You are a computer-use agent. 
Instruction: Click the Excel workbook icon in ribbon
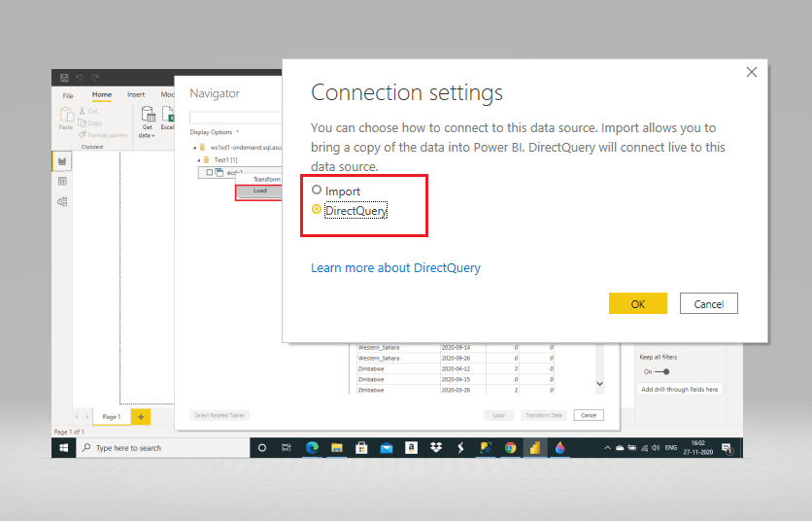[x=168, y=115]
